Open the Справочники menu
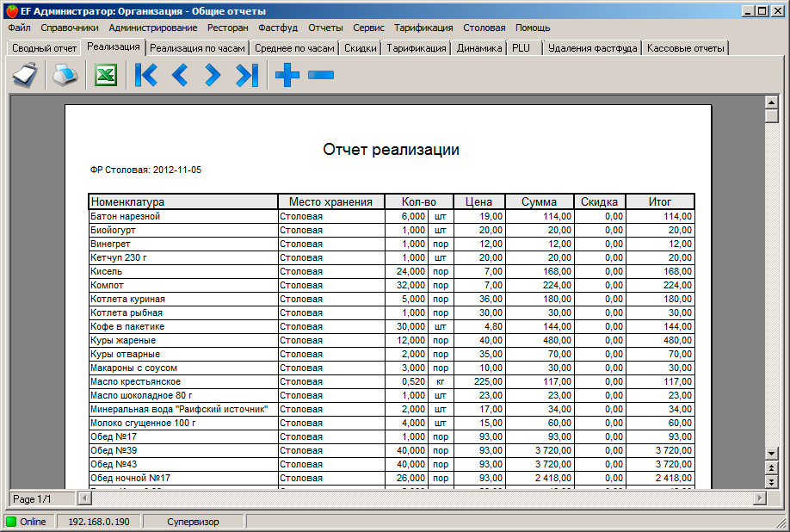This screenshot has width=790, height=532. click(70, 28)
